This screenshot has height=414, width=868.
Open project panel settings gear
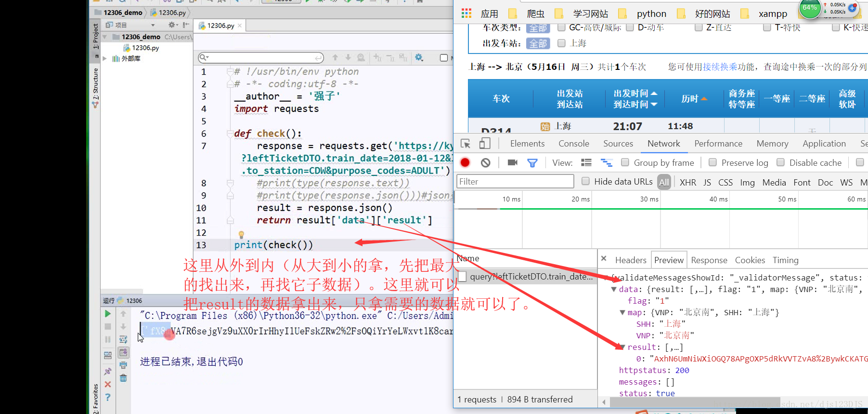pyautogui.click(x=172, y=25)
